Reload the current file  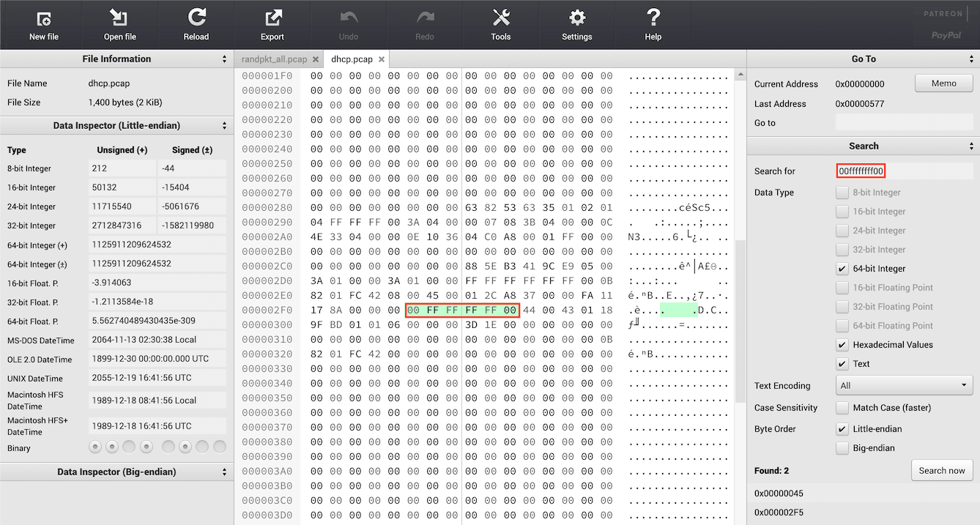click(196, 24)
